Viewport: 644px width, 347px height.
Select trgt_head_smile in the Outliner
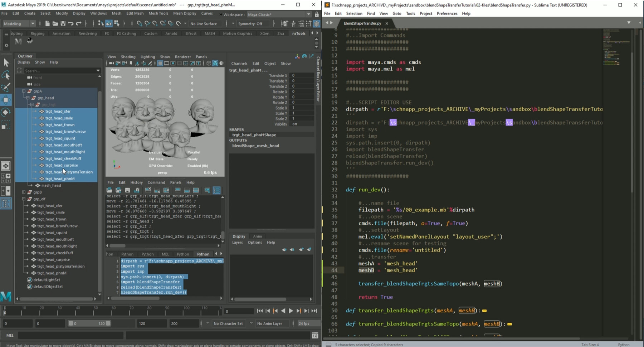point(59,118)
